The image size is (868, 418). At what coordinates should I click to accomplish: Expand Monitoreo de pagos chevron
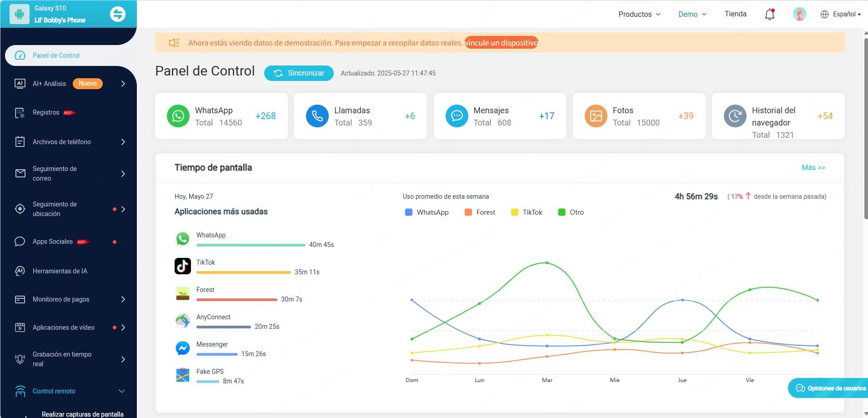[123, 299]
